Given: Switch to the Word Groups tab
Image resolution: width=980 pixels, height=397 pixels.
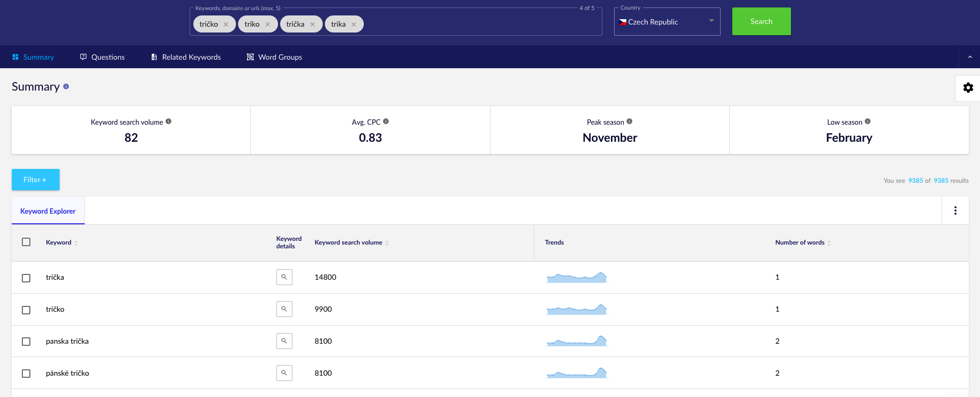Looking at the screenshot, I should pos(274,57).
